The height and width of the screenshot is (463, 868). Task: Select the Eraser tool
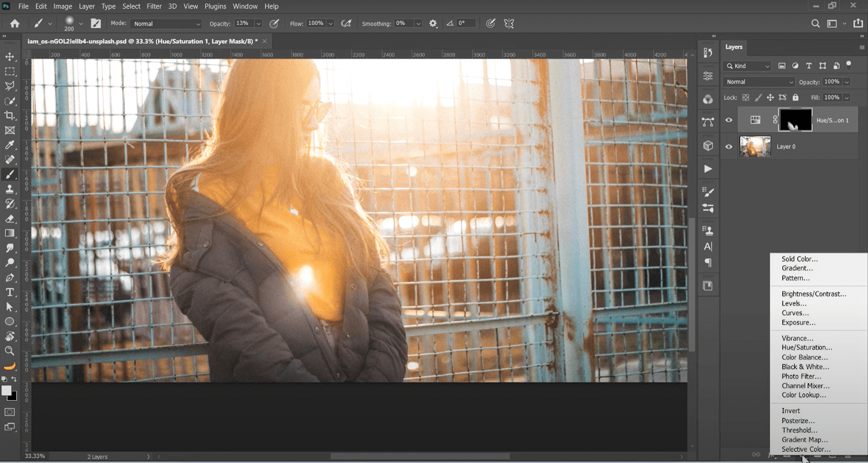(x=10, y=219)
